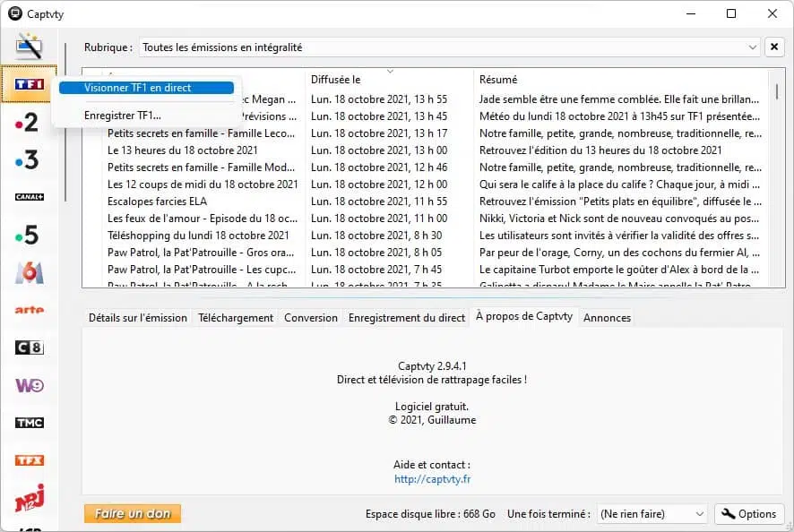
Task: Open the Rubrique dropdown list
Action: (x=450, y=47)
